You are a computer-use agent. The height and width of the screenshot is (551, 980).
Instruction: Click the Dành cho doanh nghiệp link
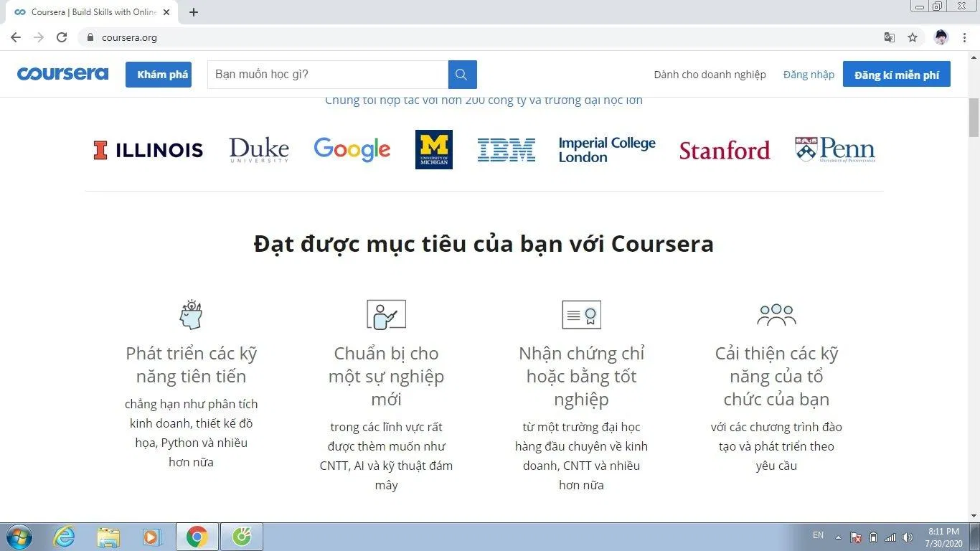[x=710, y=74]
